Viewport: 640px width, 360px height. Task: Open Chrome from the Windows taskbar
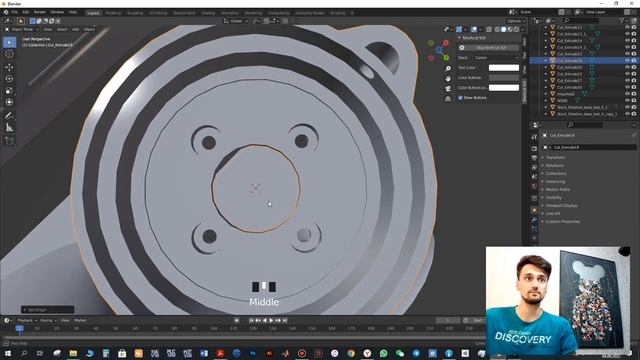[x=351, y=353]
